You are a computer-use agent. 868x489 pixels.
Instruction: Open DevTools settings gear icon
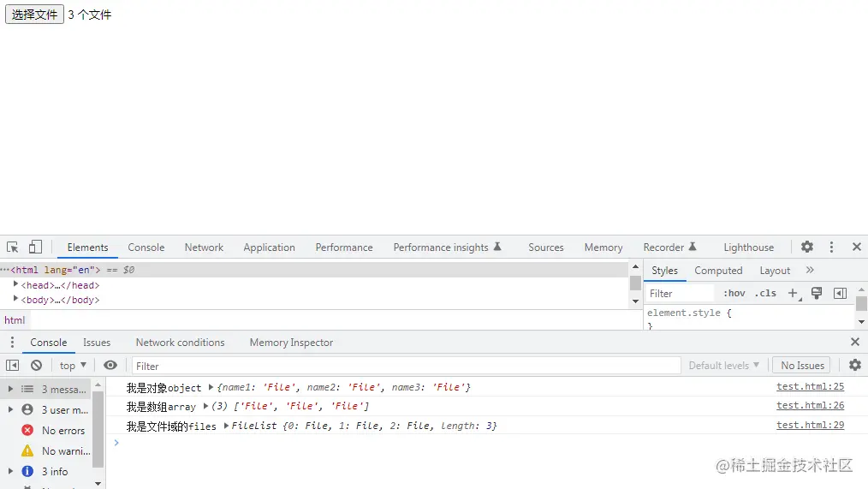click(x=807, y=247)
